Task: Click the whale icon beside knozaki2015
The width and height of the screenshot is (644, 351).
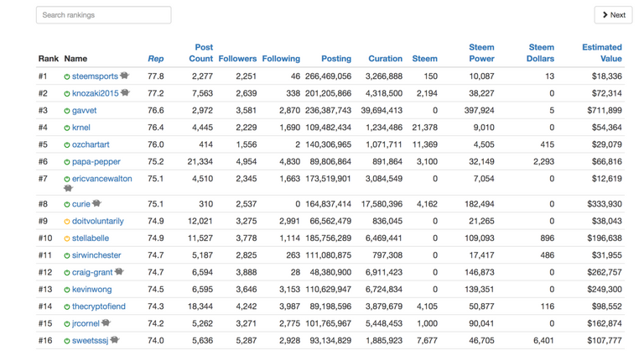Action: [126, 92]
